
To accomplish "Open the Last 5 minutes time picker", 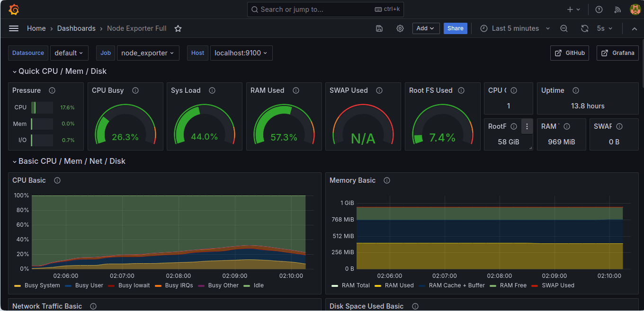I will [515, 28].
